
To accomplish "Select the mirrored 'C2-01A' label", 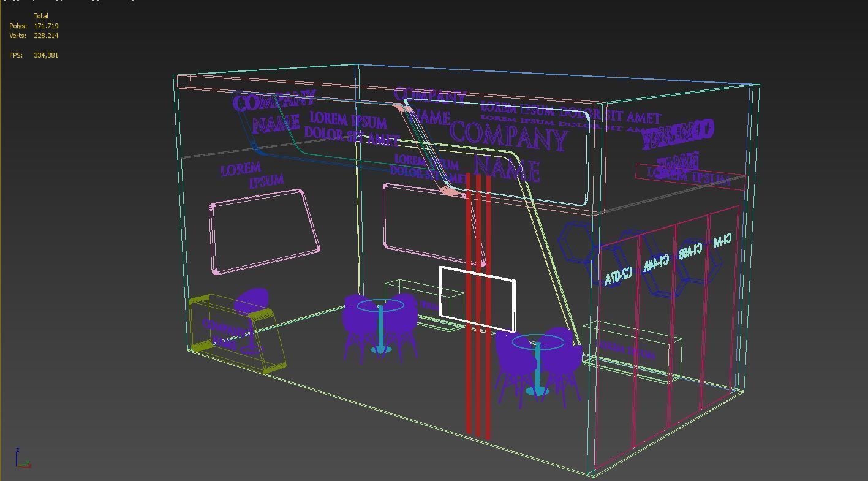I will pyautogui.click(x=617, y=276).
